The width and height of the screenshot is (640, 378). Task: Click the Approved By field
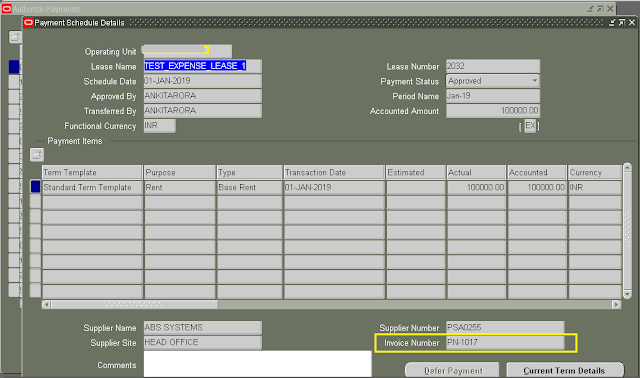click(x=202, y=96)
